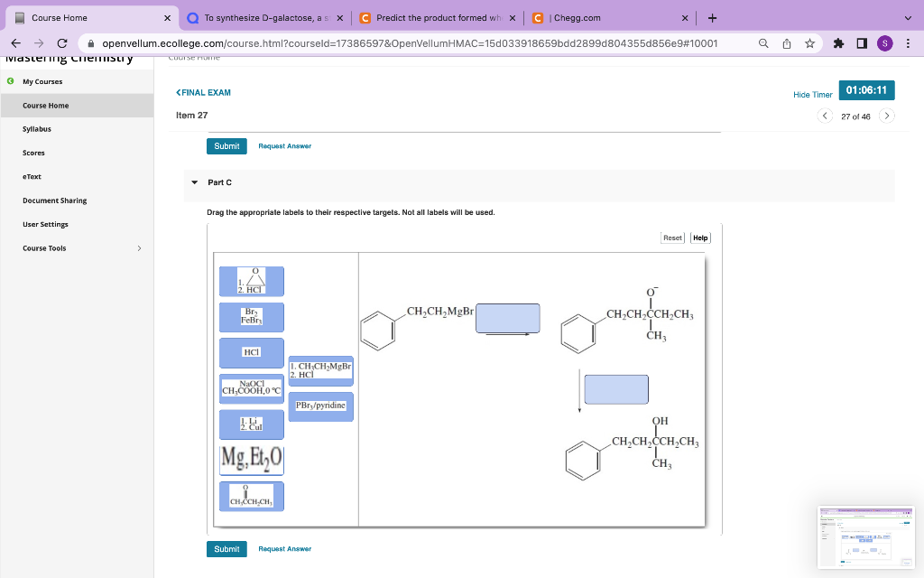Screen dimensions: 924x578
Task: Select the Mg, Et2O label
Action: click(x=252, y=461)
